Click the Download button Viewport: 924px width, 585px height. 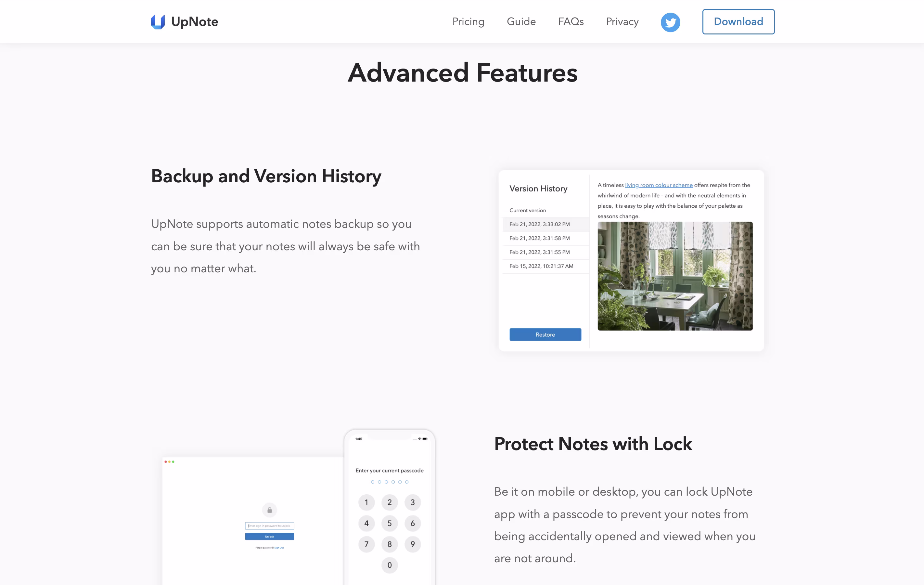click(738, 21)
